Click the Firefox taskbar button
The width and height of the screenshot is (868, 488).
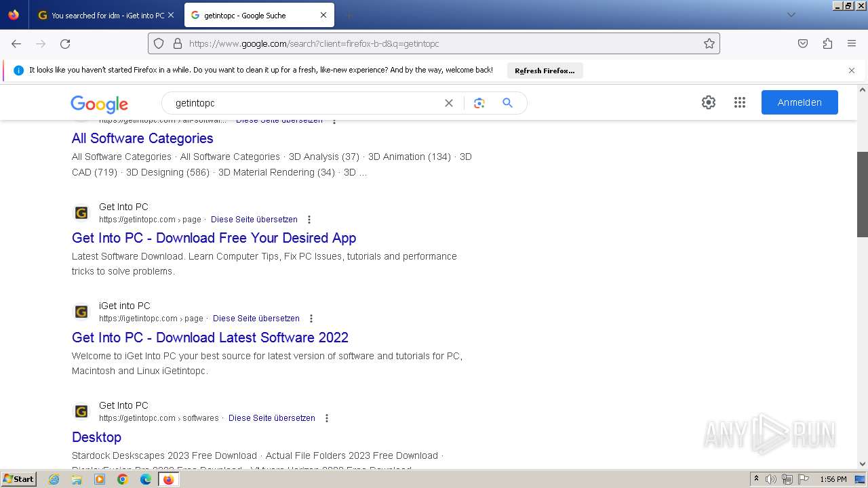pyautogui.click(x=168, y=479)
